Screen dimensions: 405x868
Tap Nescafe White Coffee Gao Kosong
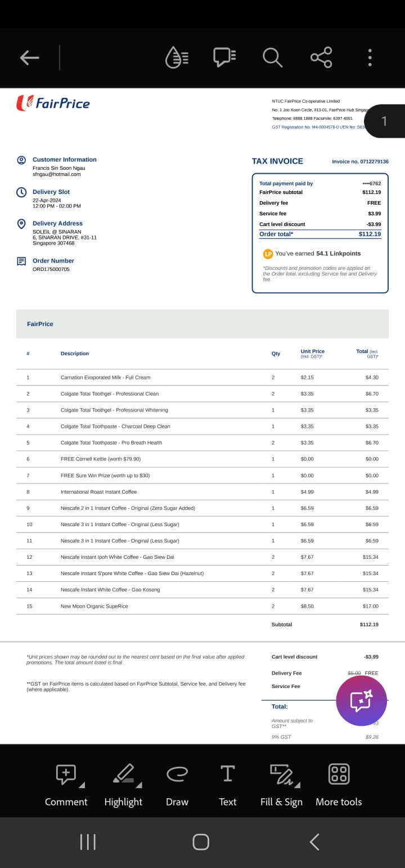(x=110, y=589)
